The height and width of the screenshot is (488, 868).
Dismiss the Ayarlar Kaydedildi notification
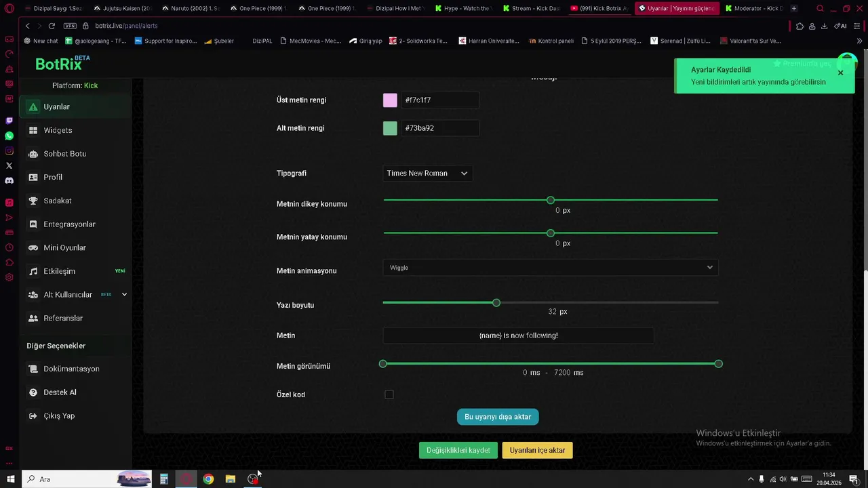point(840,73)
